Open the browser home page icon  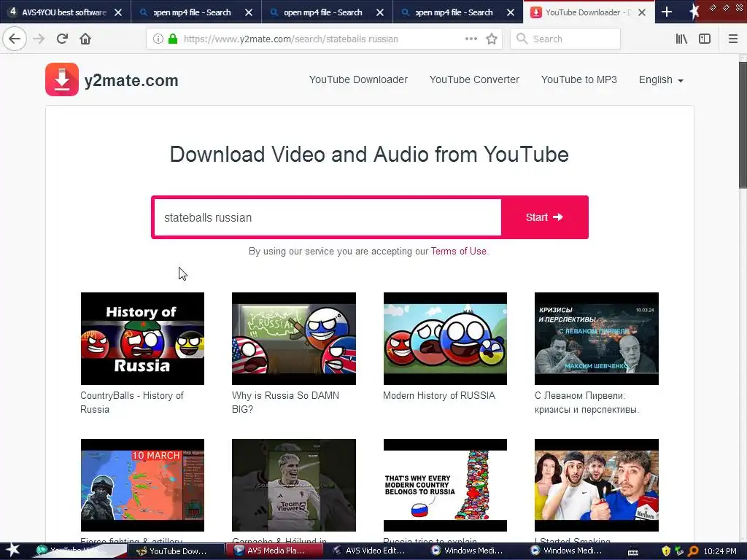[85, 39]
